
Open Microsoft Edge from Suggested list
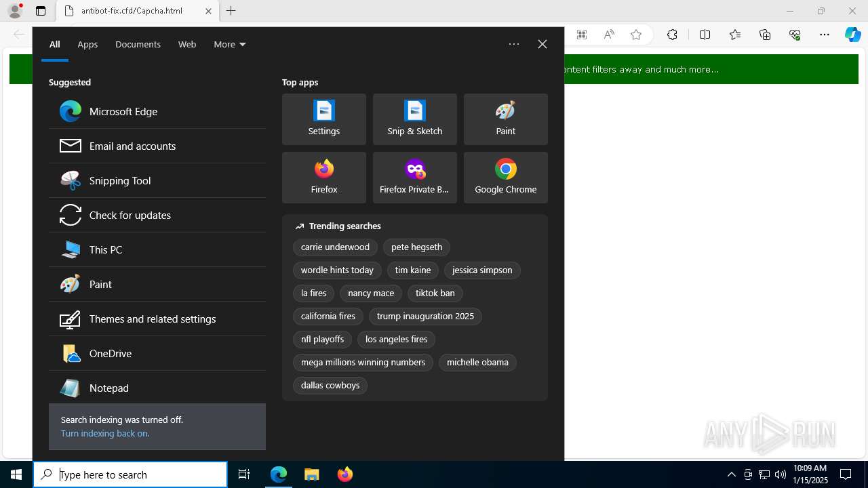(157, 111)
